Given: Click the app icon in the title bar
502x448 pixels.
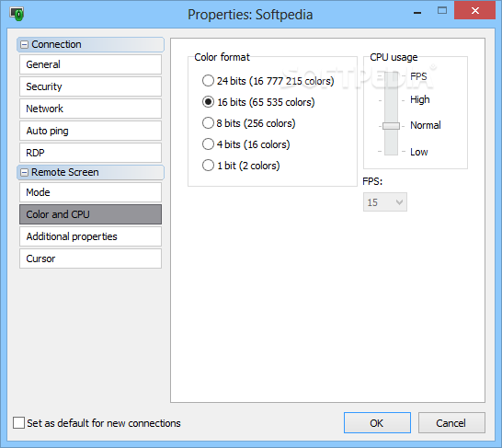Looking at the screenshot, I should 17,14.
